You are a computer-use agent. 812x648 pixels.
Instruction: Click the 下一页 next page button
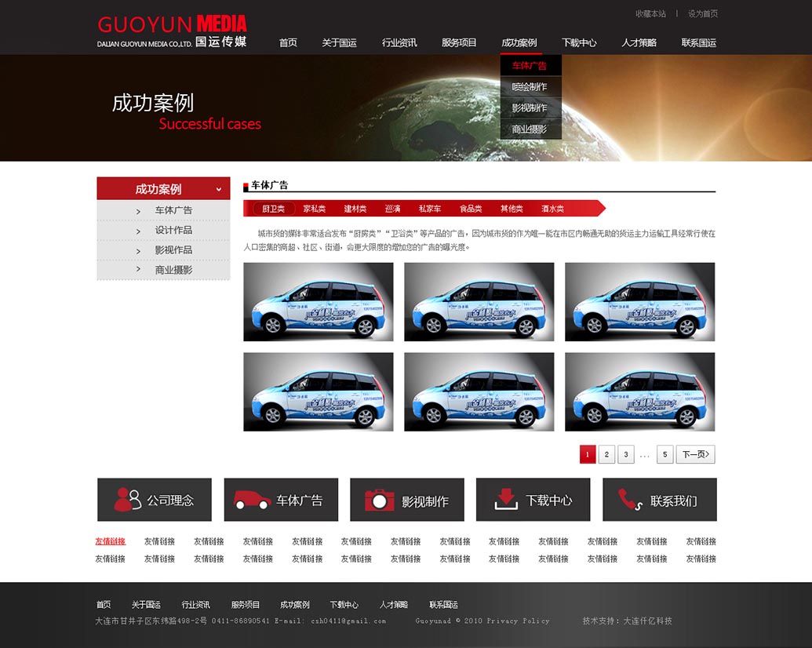[695, 455]
